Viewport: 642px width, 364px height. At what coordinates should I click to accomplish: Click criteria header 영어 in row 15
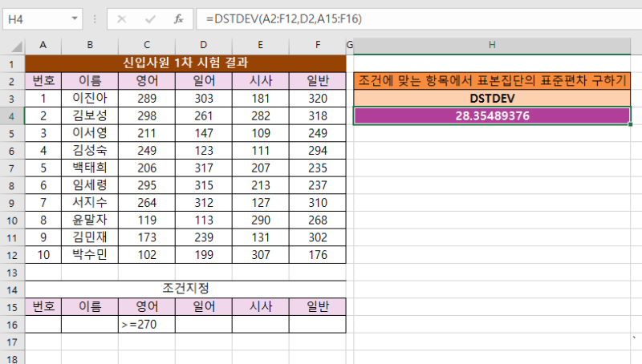[x=147, y=307]
